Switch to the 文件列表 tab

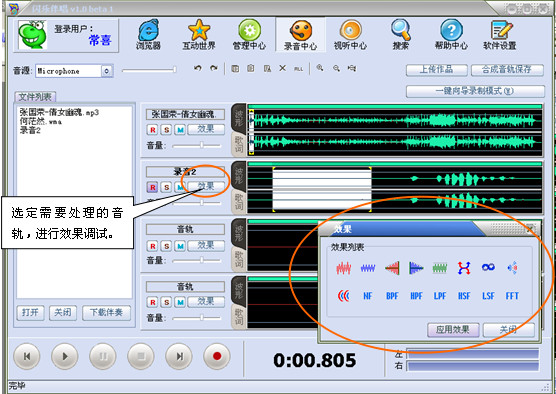click(35, 97)
